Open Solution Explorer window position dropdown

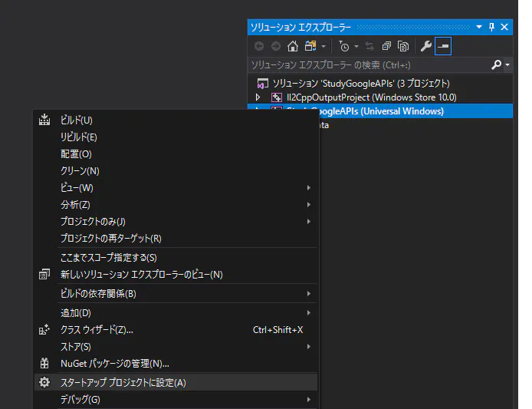[x=479, y=27]
